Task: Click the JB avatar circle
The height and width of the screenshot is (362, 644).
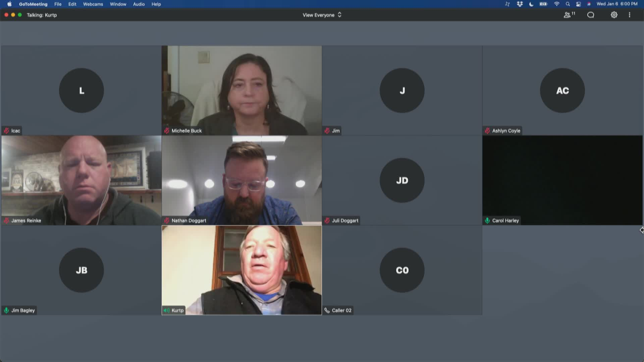Action: tap(82, 270)
